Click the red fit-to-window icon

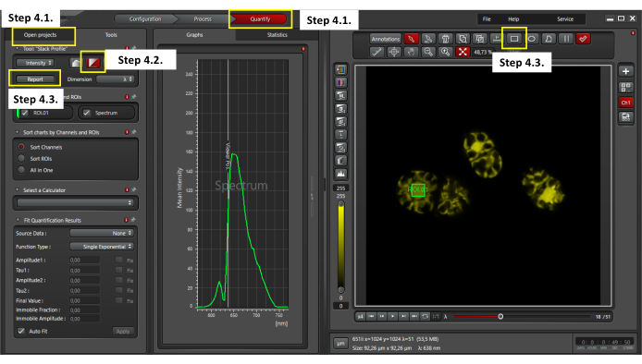point(463,52)
